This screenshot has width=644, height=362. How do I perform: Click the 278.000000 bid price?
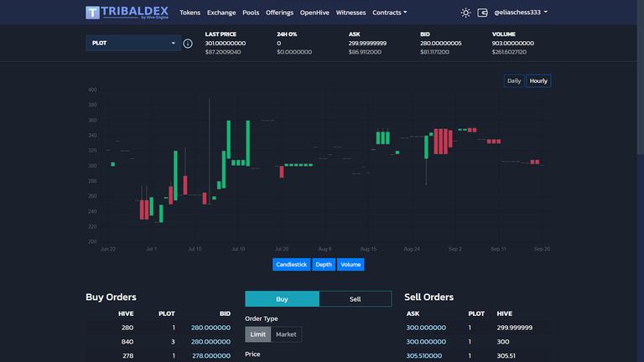[x=210, y=355]
